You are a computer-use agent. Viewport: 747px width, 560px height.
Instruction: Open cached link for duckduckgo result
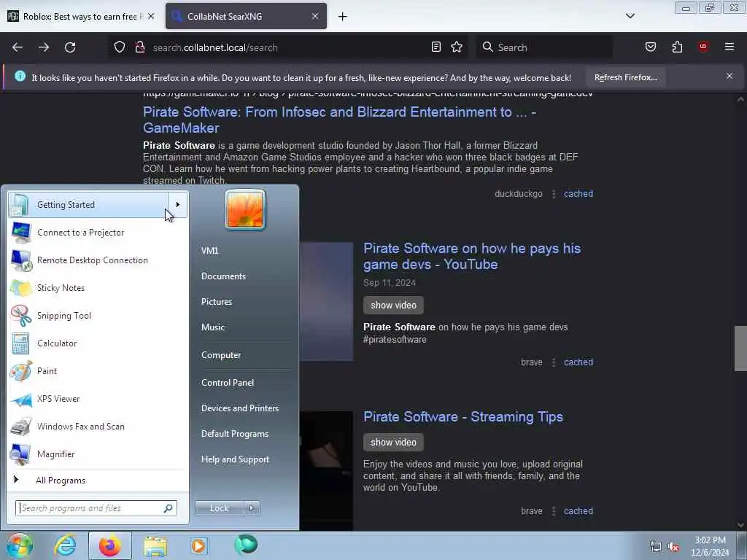tap(578, 194)
